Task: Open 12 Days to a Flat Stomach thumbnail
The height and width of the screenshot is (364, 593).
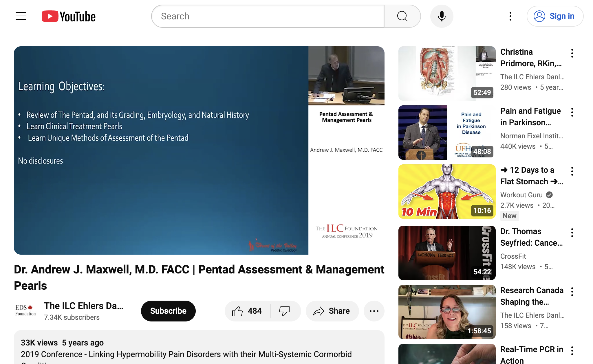Action: coord(447,192)
